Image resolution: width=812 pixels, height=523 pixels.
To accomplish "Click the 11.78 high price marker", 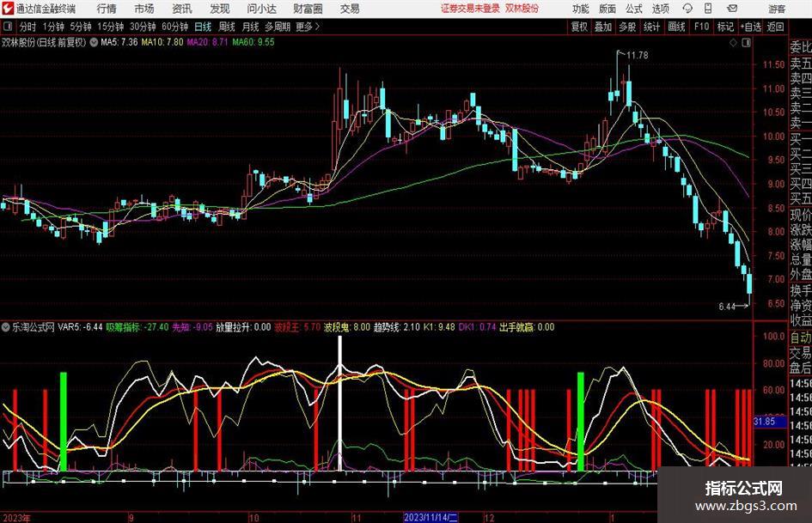I will click(637, 55).
